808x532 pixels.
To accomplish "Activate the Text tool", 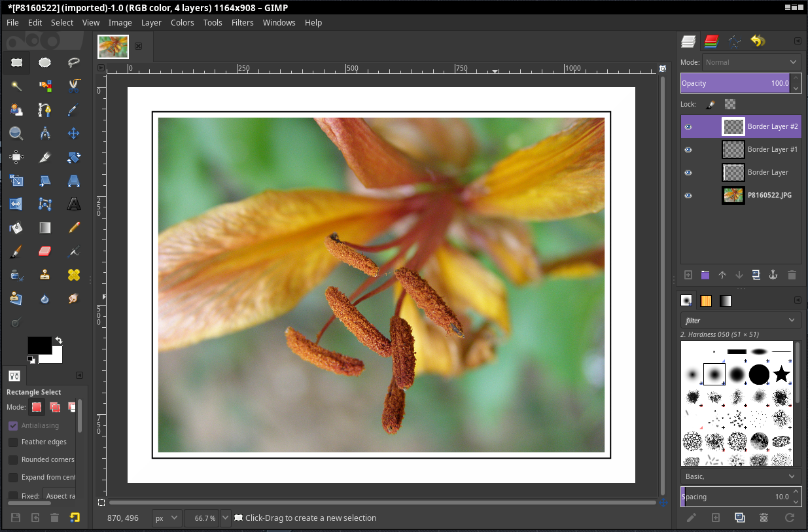I will click(73, 204).
